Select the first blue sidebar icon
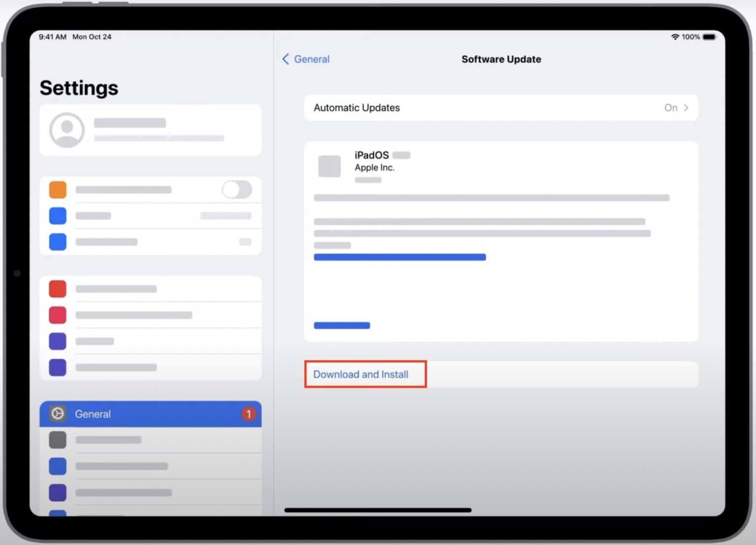The image size is (756, 545). click(x=58, y=215)
